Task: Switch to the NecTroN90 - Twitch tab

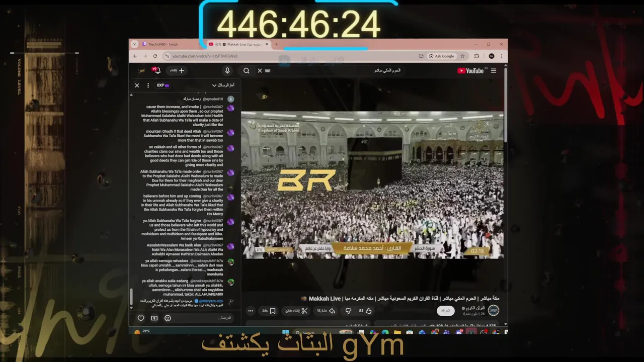Action: [x=169, y=44]
